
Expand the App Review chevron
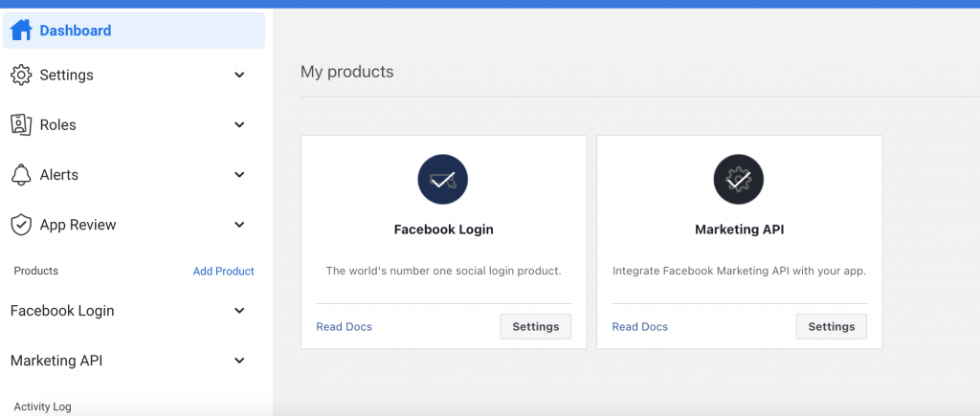(x=239, y=225)
